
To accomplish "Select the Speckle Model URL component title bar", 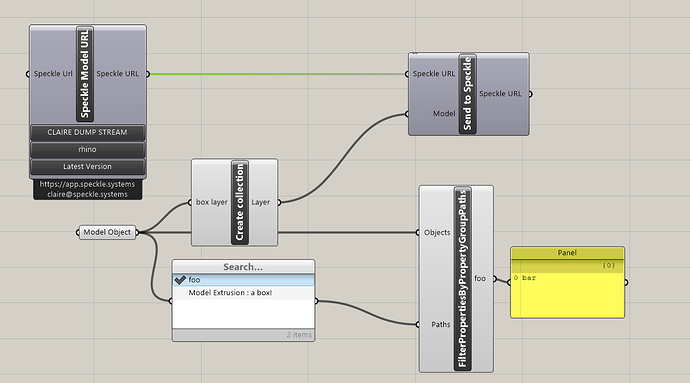I will (84, 74).
